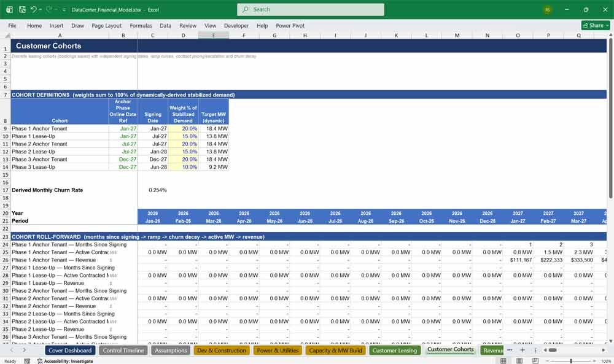Switch to the Customer Leasing sheet tab

point(395,350)
